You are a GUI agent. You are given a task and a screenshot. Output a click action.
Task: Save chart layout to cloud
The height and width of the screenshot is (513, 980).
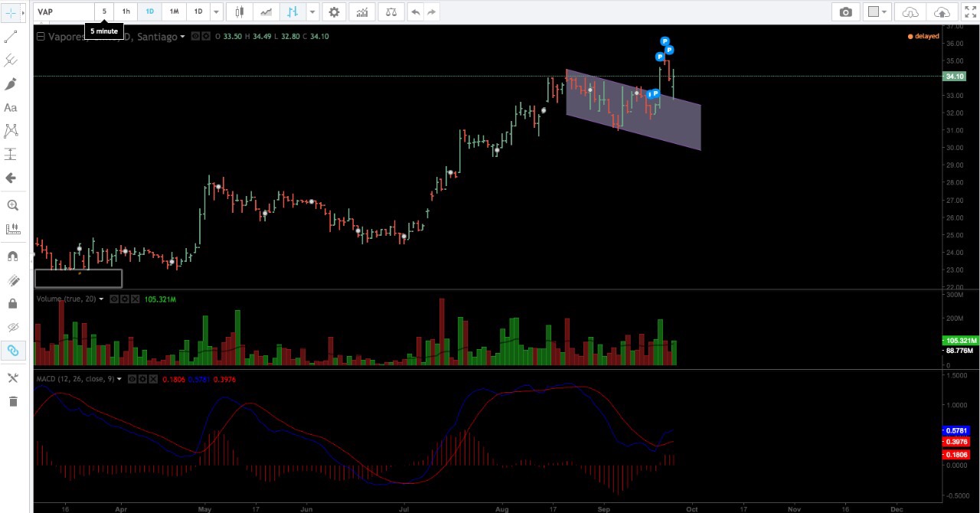(x=942, y=11)
